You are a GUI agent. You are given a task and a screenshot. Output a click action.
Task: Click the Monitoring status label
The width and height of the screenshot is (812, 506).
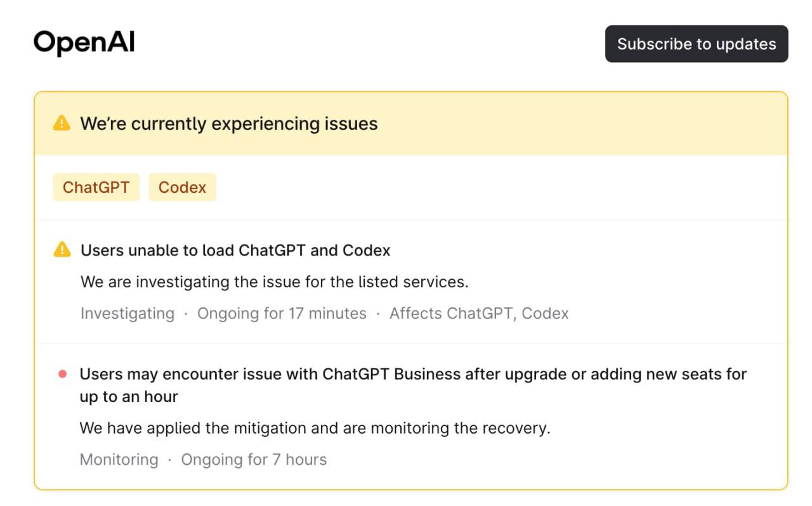click(119, 460)
